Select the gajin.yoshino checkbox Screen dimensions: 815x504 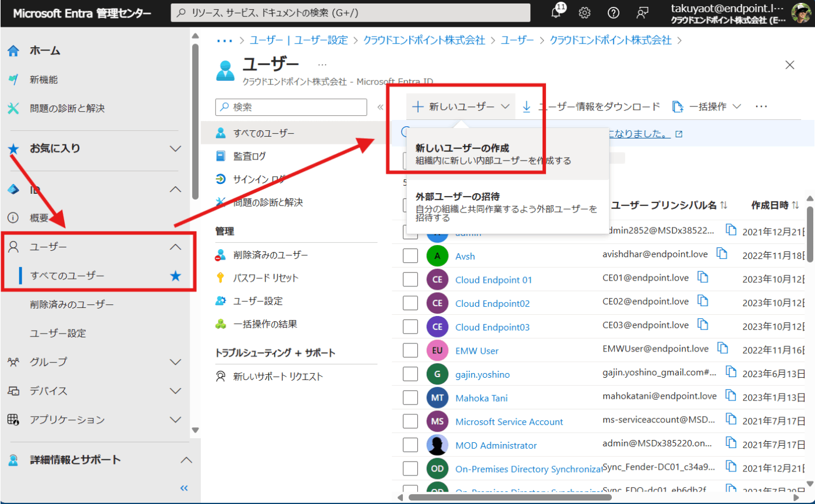pos(410,374)
